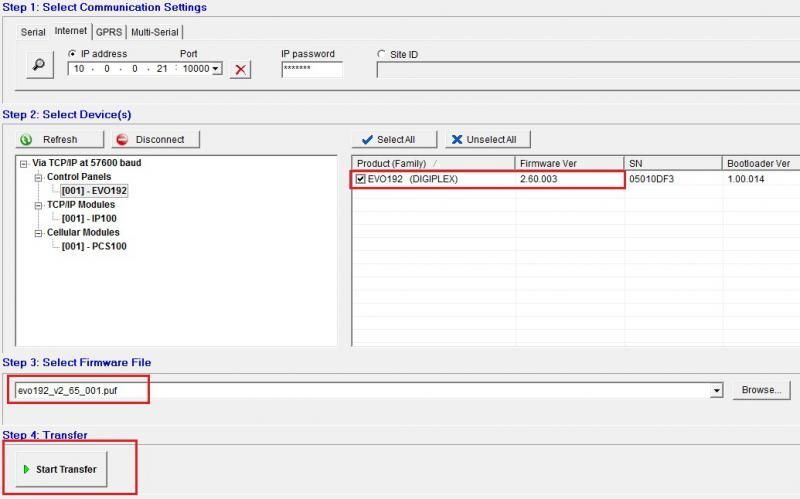Collapse the Via TCP/IP at 57600 baud node
The width and height of the screenshot is (800, 499).
pos(23,163)
